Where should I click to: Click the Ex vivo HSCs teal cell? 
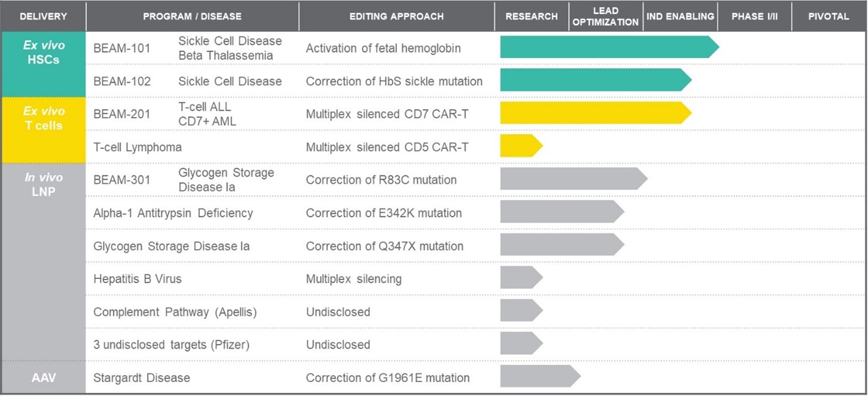[44, 64]
